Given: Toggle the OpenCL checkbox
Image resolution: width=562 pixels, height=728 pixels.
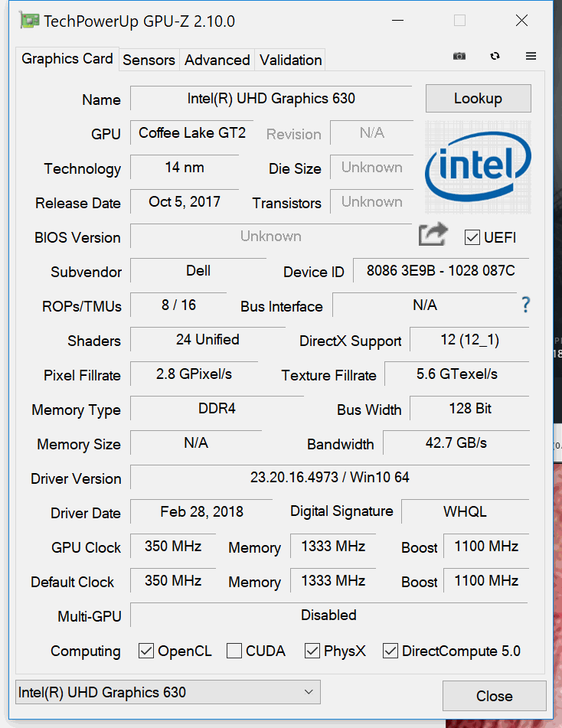Looking at the screenshot, I should tap(146, 651).
